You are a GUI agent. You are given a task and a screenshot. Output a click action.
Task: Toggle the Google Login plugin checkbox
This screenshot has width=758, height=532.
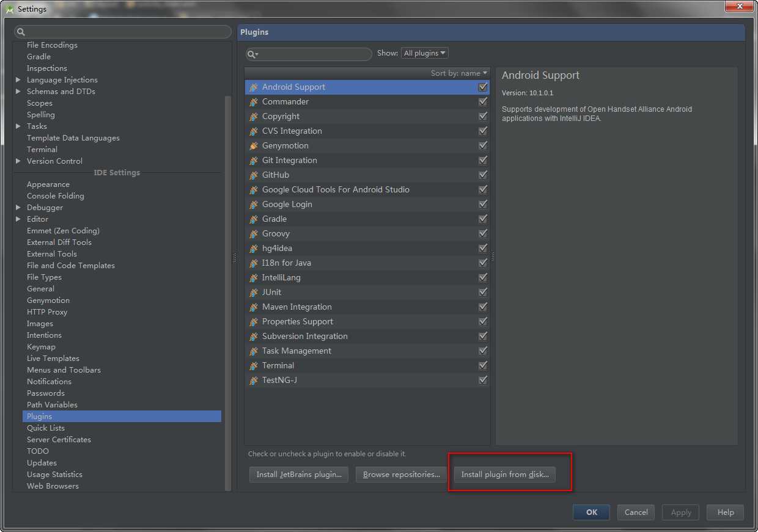483,204
